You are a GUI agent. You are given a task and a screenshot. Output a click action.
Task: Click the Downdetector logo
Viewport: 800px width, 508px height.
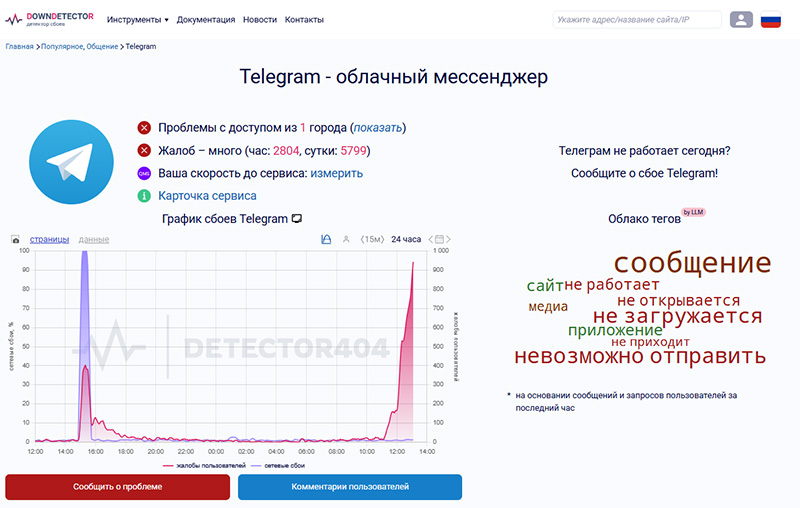(x=49, y=19)
